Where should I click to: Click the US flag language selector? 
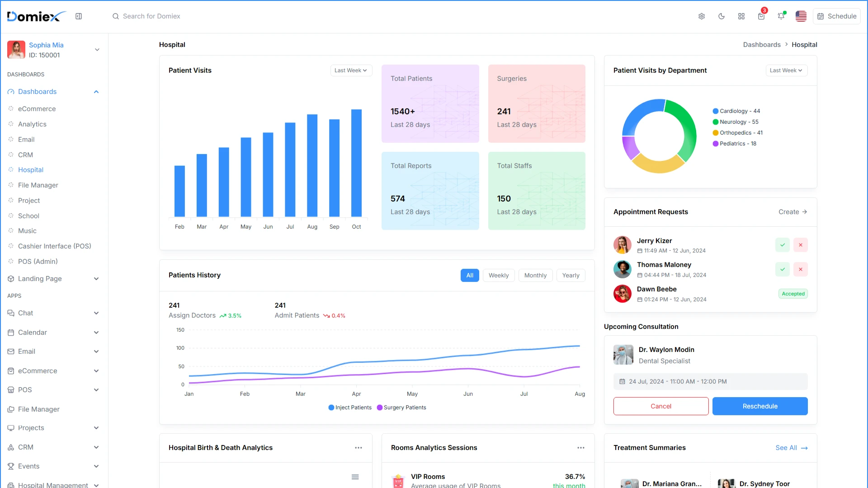point(801,16)
